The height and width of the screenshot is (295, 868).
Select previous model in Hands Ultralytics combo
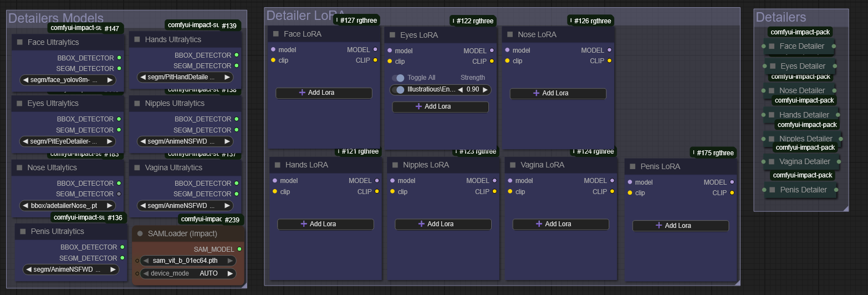pyautogui.click(x=142, y=77)
